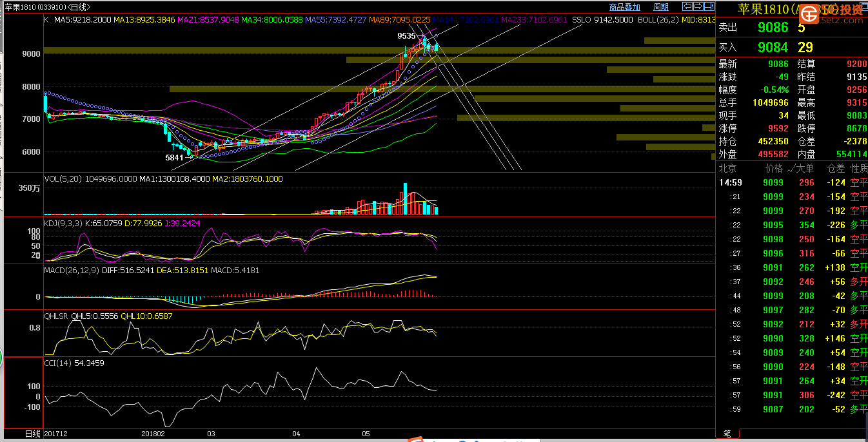Click the 最低 value 9083
Screen dimensions: 868x442
(856, 115)
